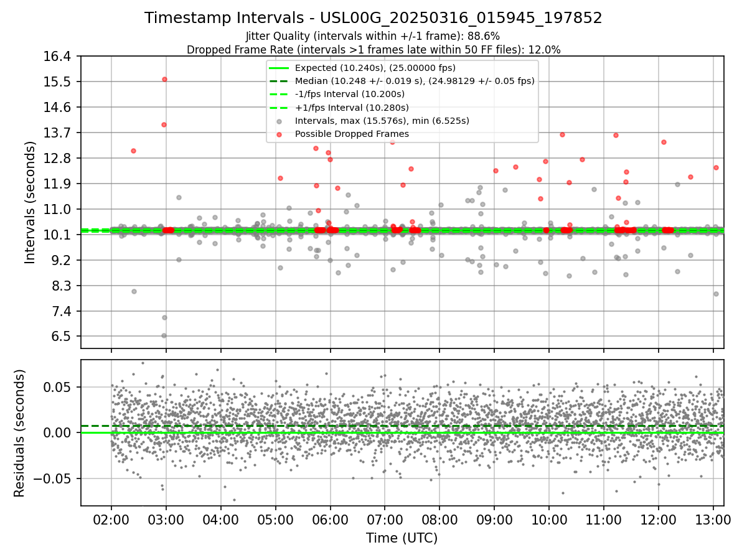Screen dimensions: 747x560
Task: Click the lowest gray interval point near 6.5
Action: pyautogui.click(x=164, y=335)
